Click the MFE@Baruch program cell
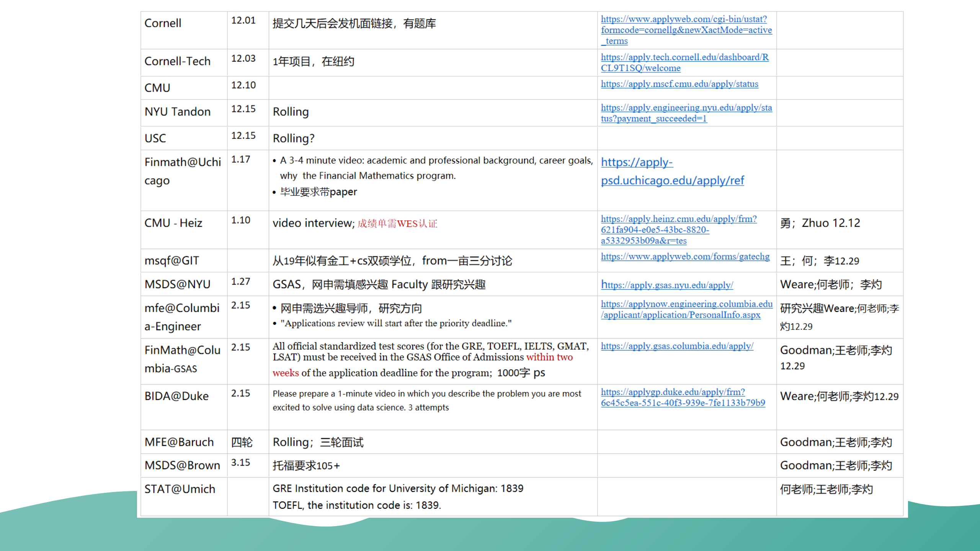The image size is (980, 551). click(179, 442)
